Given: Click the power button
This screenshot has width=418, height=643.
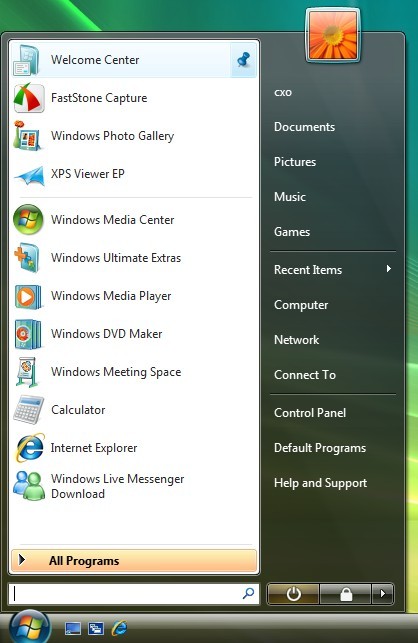Looking at the screenshot, I should click(293, 593).
